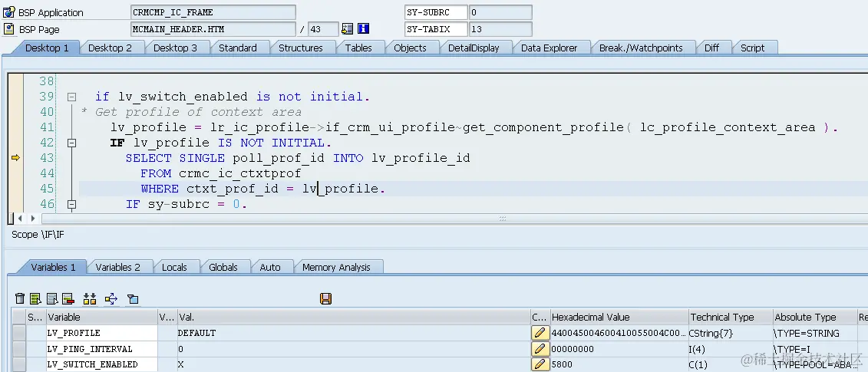Click the line number 43 field

click(x=323, y=29)
